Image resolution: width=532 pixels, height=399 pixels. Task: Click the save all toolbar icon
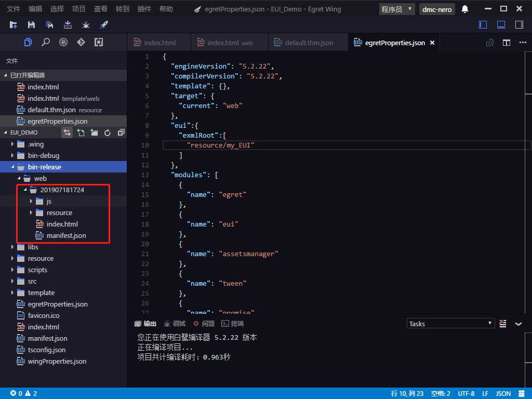[49, 25]
